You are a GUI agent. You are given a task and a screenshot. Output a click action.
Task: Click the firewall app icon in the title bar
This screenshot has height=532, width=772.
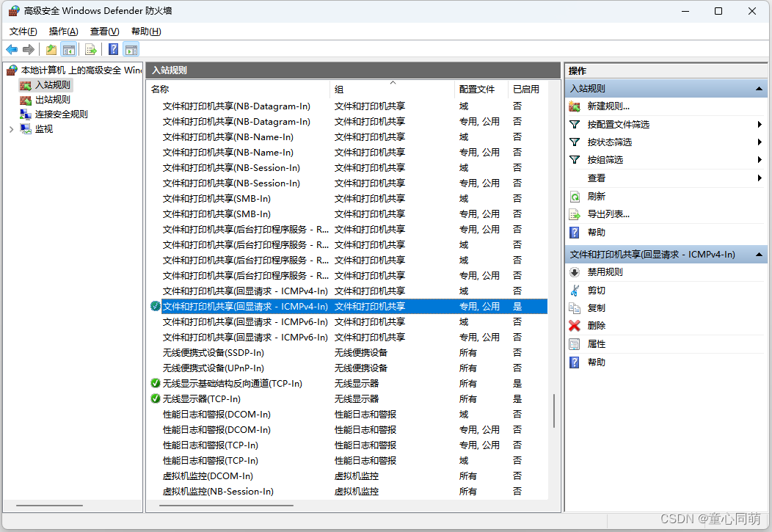(14, 11)
